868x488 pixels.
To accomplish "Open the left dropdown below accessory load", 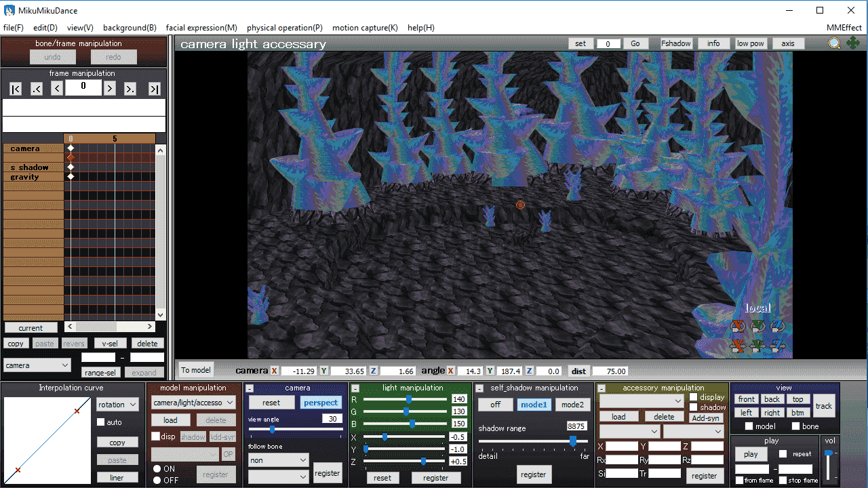I will pyautogui.click(x=630, y=432).
